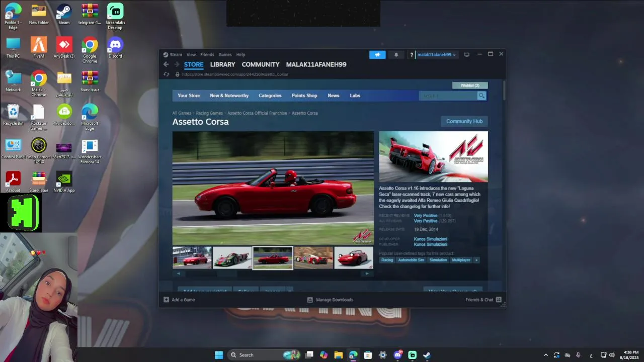Open the Steam desktop shortcut
The height and width of the screenshot is (362, 644).
[64, 14]
